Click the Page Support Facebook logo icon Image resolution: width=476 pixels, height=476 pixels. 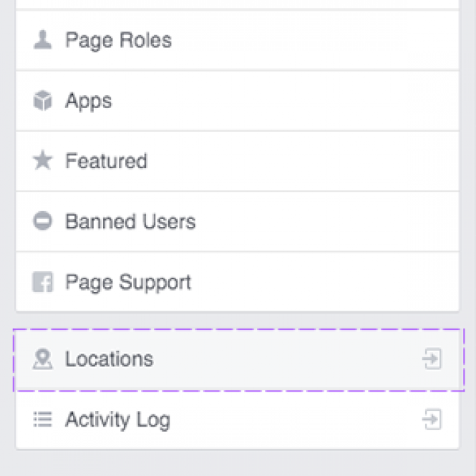(x=42, y=282)
